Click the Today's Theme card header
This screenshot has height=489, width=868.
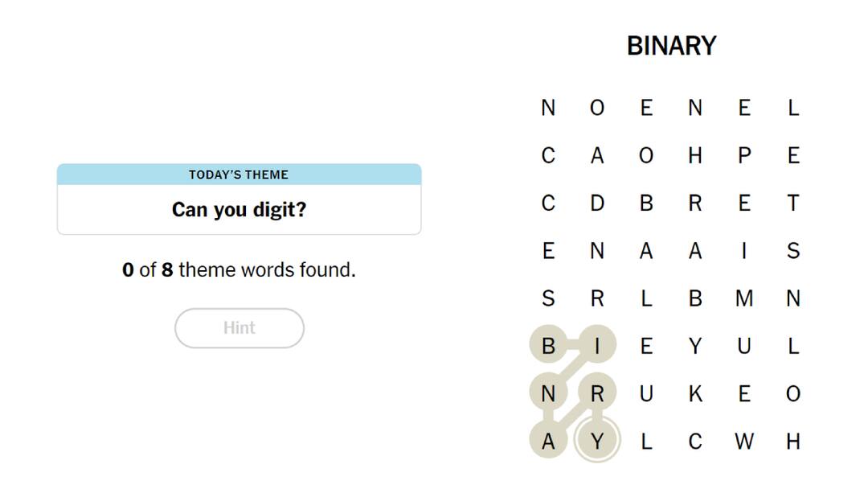(239, 175)
